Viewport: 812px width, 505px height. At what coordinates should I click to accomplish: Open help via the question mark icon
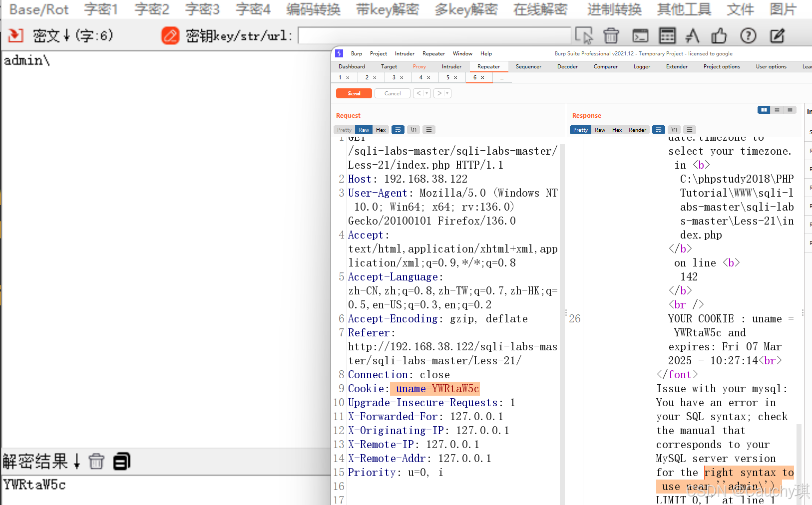[748, 35]
